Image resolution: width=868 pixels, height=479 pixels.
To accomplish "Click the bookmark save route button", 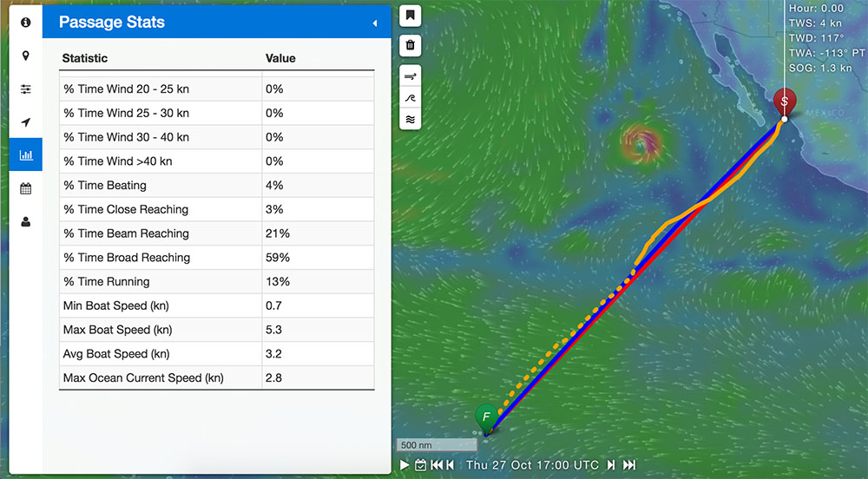I will coord(411,16).
